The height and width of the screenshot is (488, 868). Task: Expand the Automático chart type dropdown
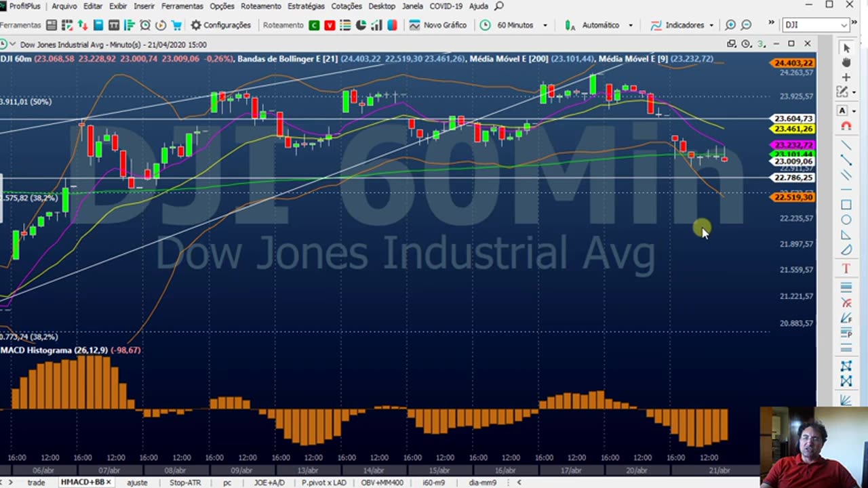(x=631, y=25)
